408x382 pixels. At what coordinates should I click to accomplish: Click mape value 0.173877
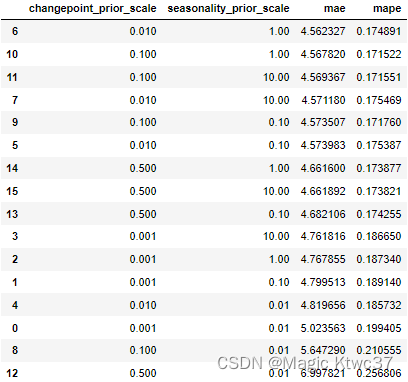379,168
